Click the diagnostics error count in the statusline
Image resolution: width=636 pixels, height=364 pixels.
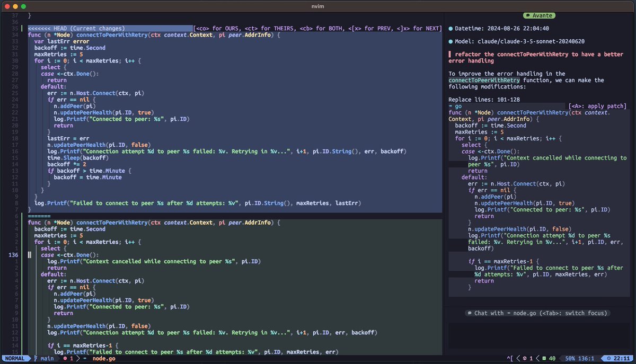pyautogui.click(x=68, y=359)
